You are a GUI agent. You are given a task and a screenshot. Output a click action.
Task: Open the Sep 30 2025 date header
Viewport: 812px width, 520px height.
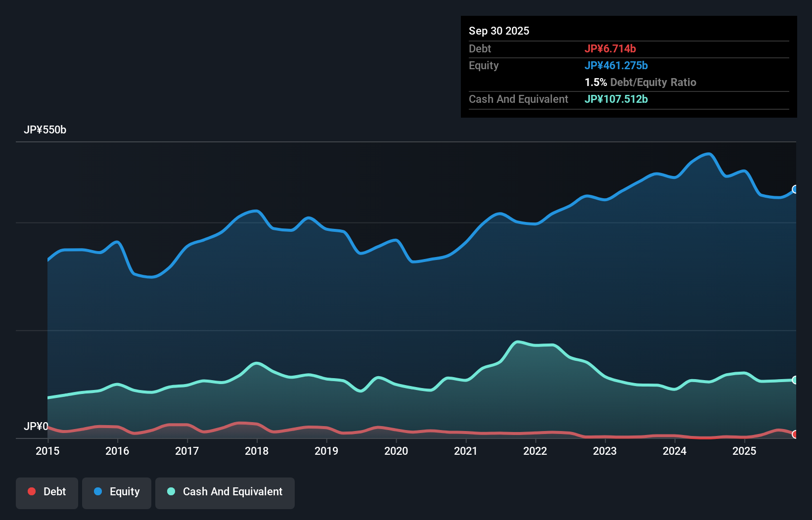tap(499, 31)
